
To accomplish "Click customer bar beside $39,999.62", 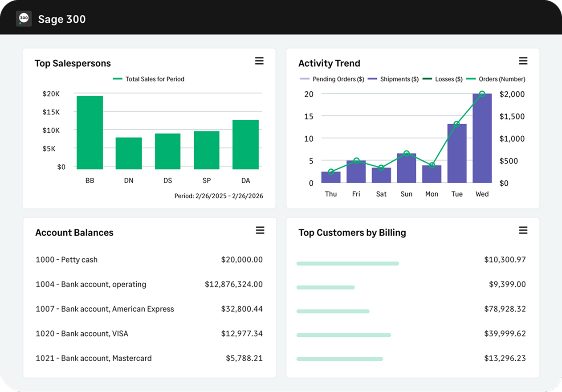I will (x=344, y=335).
